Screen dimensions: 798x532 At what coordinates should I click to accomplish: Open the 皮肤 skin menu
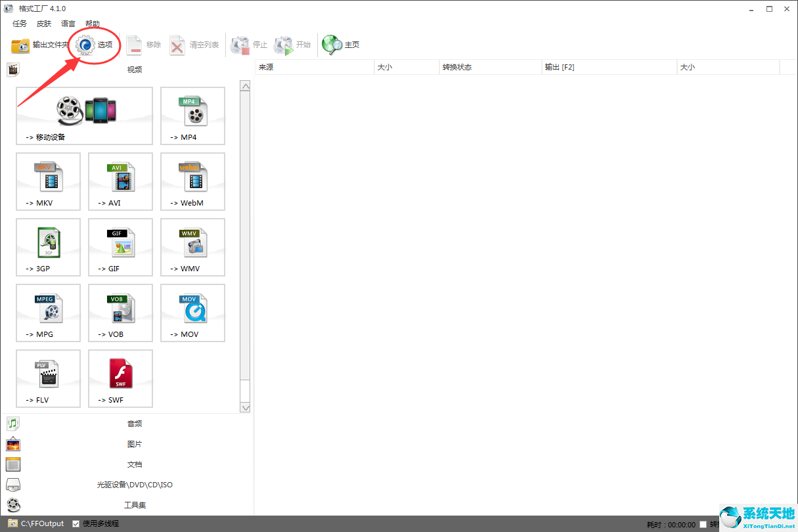[x=44, y=24]
